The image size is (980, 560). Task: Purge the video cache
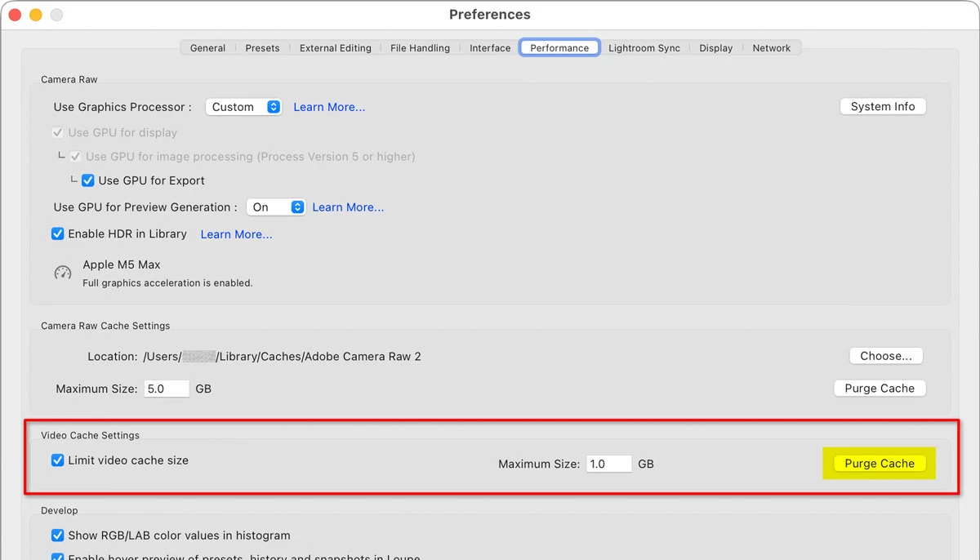[880, 464]
